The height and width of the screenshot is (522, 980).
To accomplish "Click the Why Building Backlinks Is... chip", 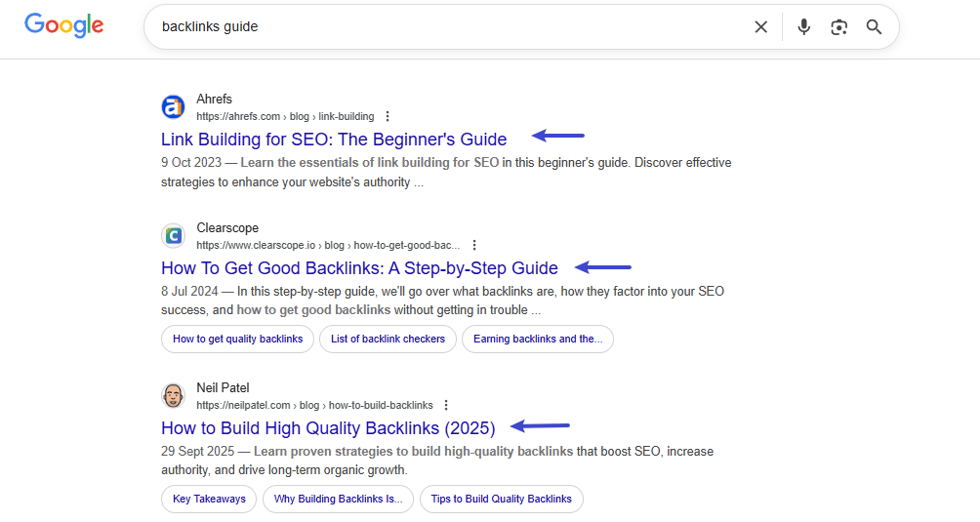I will 338,499.
